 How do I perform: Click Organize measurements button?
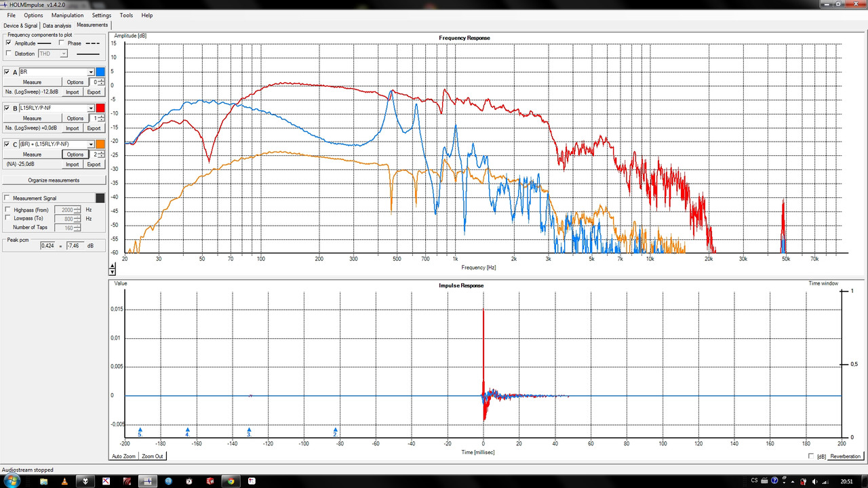pyautogui.click(x=54, y=180)
